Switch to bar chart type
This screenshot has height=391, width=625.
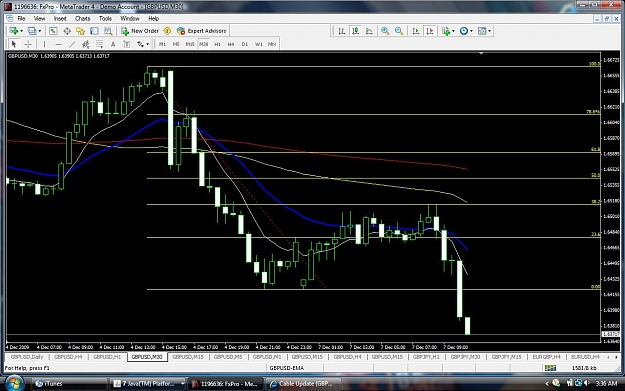click(x=342, y=31)
